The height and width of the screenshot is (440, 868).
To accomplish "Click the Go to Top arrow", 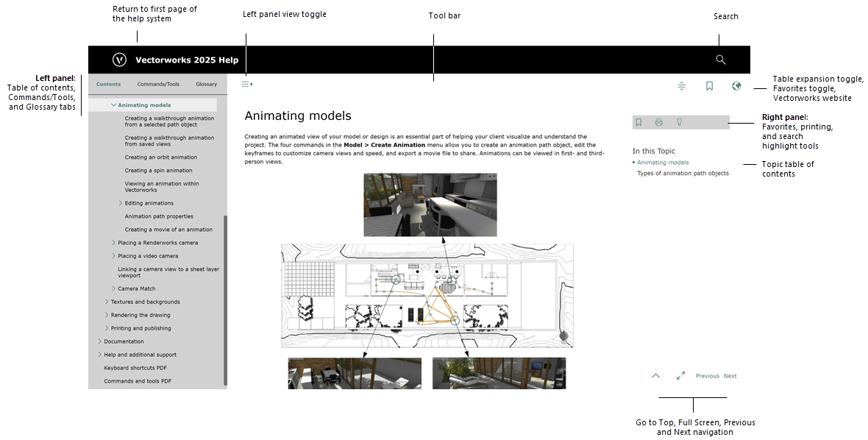I will (x=656, y=376).
